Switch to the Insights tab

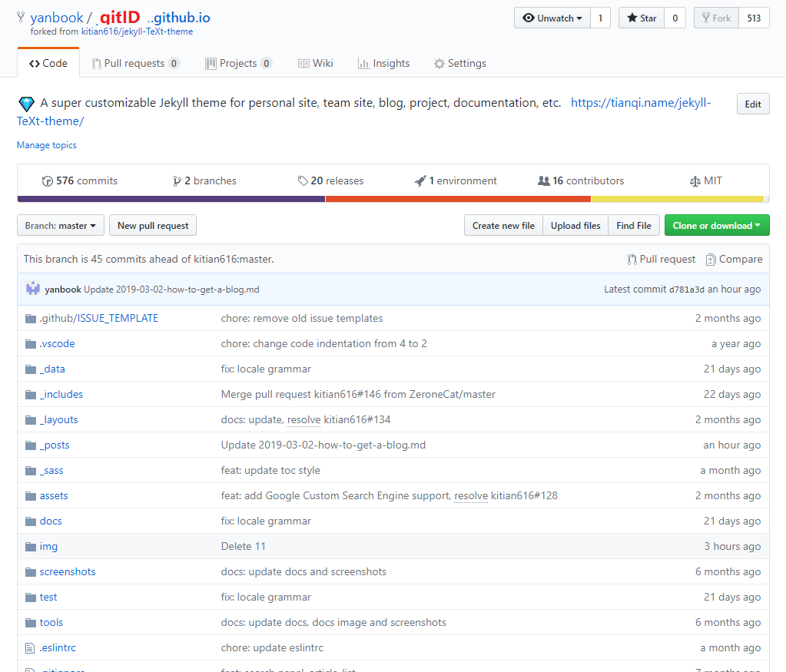(x=383, y=64)
